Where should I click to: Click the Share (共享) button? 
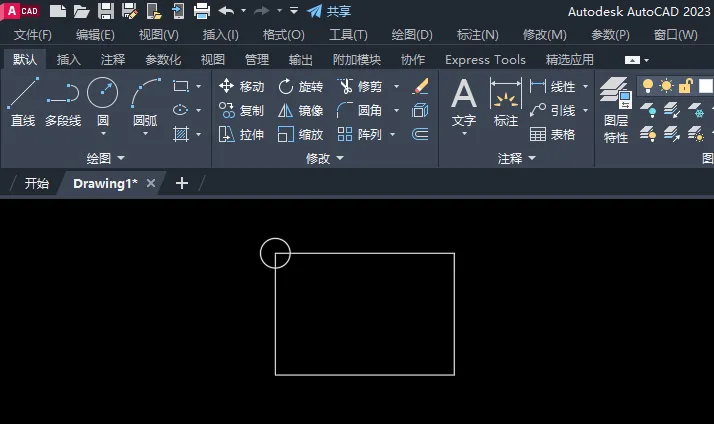click(329, 11)
